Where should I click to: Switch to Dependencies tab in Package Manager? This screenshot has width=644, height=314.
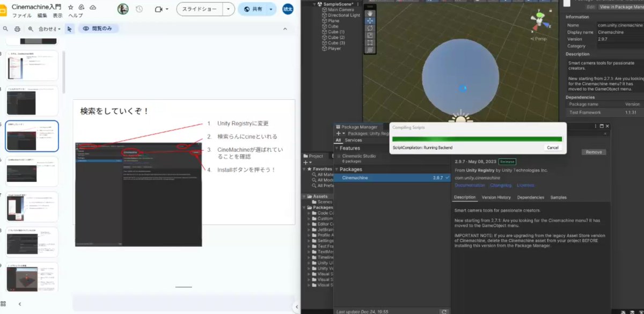click(530, 197)
